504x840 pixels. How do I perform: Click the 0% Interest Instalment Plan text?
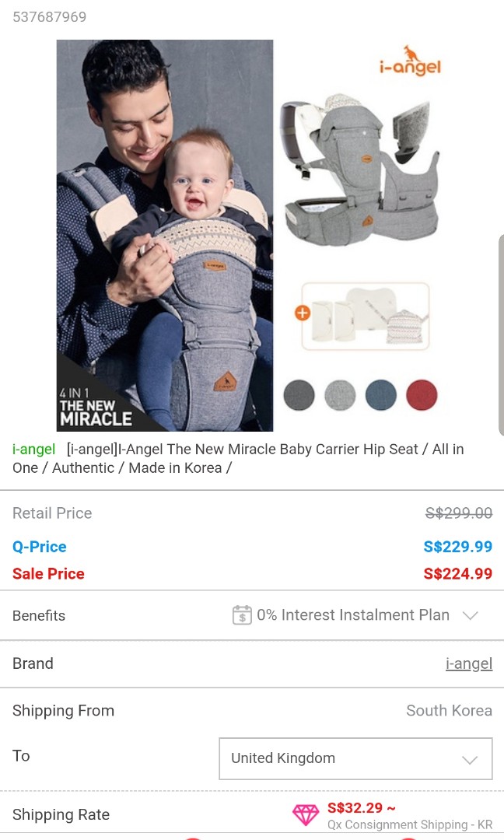click(353, 615)
